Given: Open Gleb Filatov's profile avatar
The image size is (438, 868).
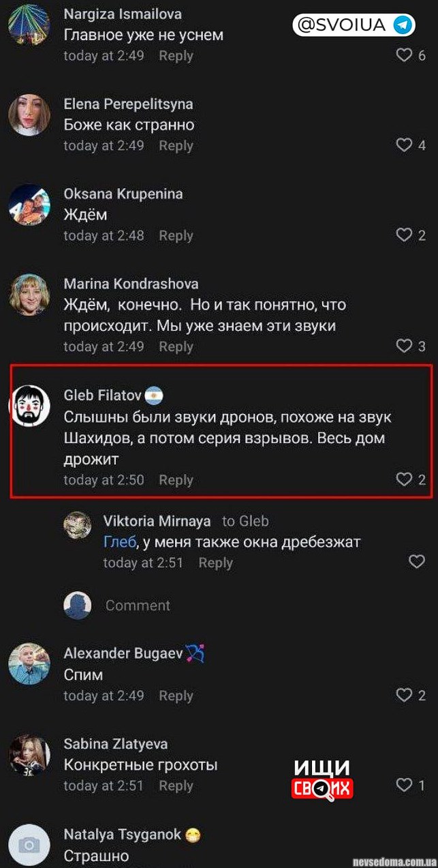Looking at the screenshot, I should (x=29, y=406).
